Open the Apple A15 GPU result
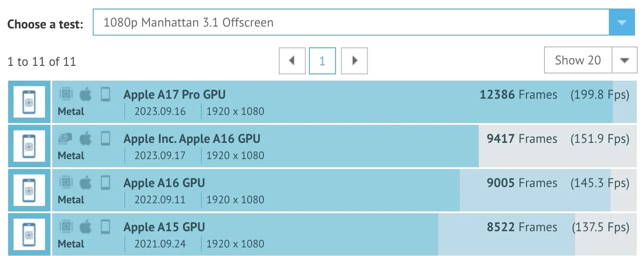 coord(164,227)
